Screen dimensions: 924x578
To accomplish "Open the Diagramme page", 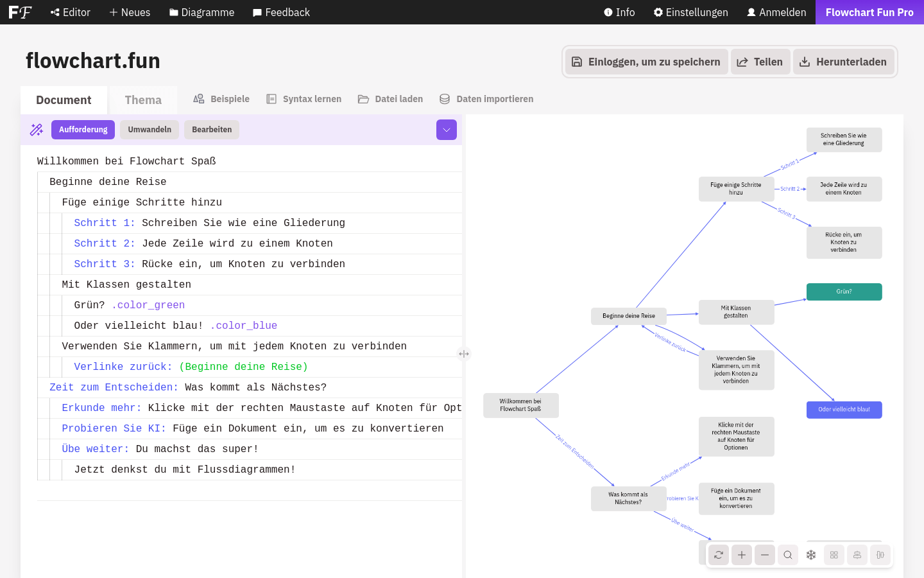I will [201, 12].
